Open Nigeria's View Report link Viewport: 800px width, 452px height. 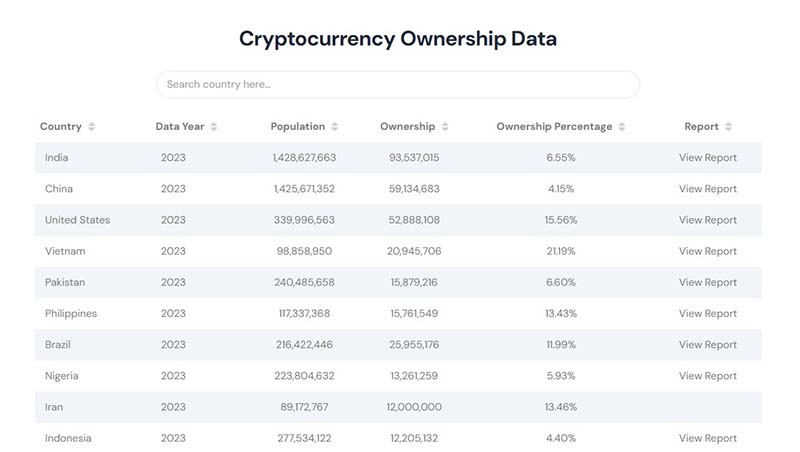click(707, 376)
